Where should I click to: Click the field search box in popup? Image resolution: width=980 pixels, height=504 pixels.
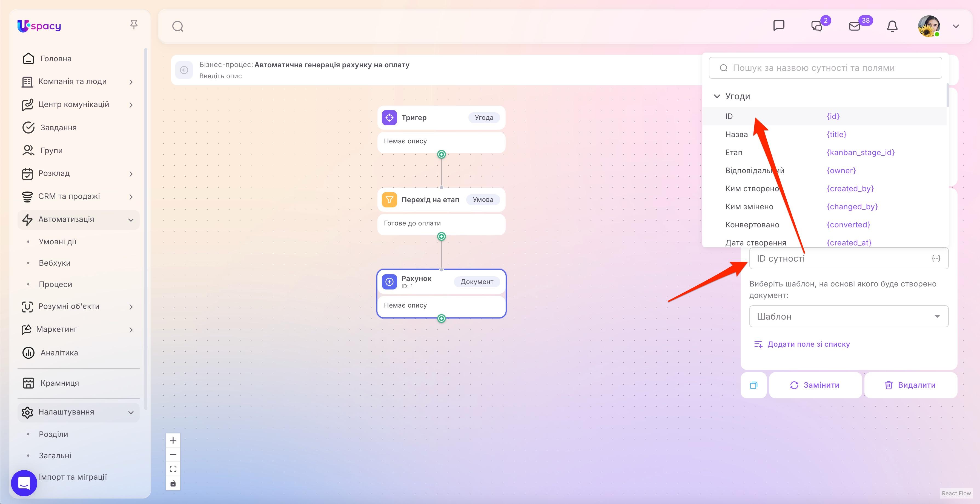click(825, 68)
